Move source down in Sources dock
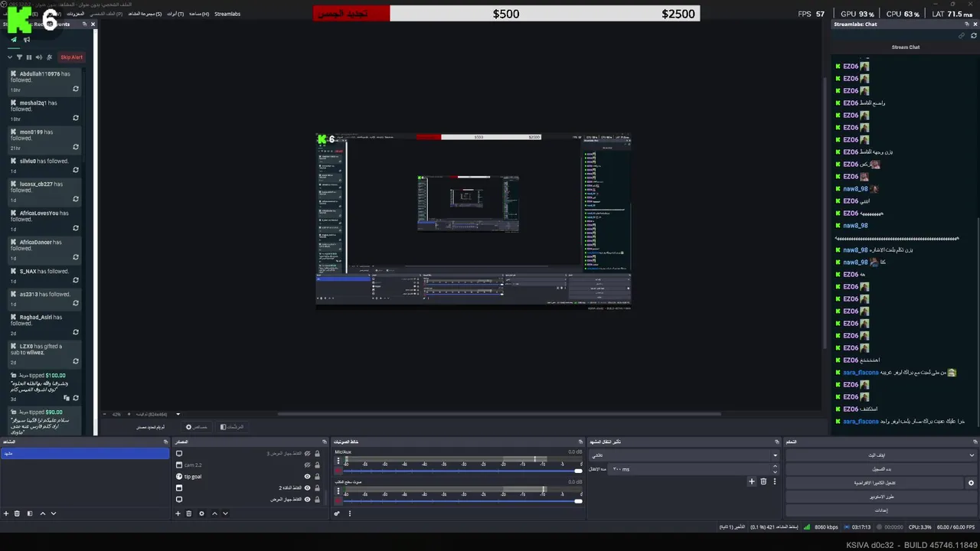980x551 pixels. click(225, 514)
